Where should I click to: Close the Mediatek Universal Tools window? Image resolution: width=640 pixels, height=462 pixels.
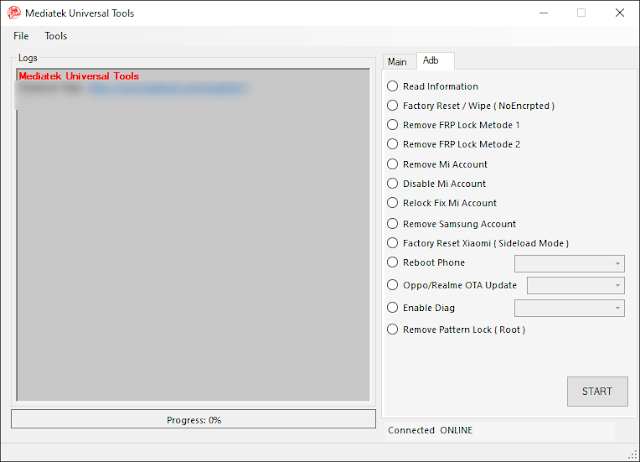pyautogui.click(x=620, y=13)
